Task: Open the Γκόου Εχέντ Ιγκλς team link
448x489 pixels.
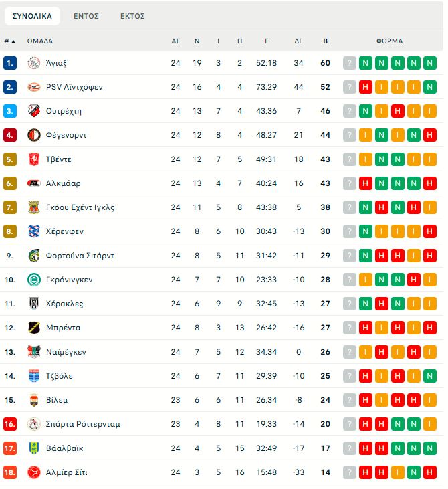Action: coord(80,207)
